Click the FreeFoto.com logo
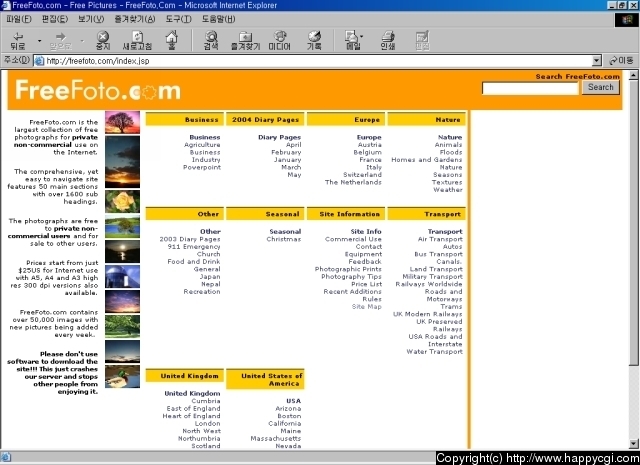 (98, 90)
